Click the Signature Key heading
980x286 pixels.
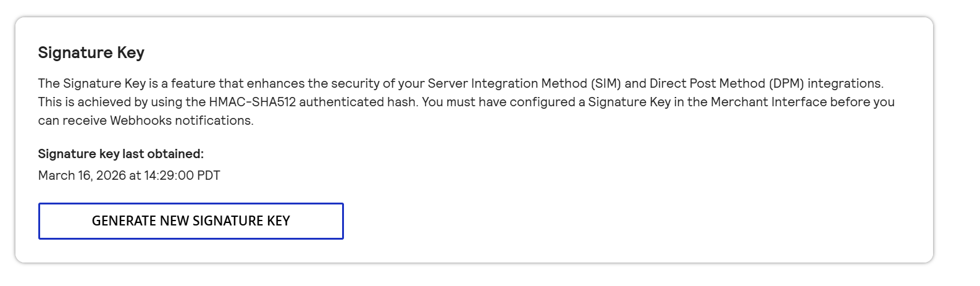click(x=91, y=53)
